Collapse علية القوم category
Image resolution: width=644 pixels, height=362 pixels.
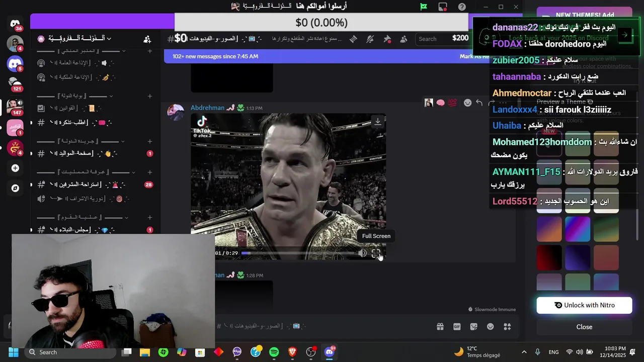click(x=83, y=217)
